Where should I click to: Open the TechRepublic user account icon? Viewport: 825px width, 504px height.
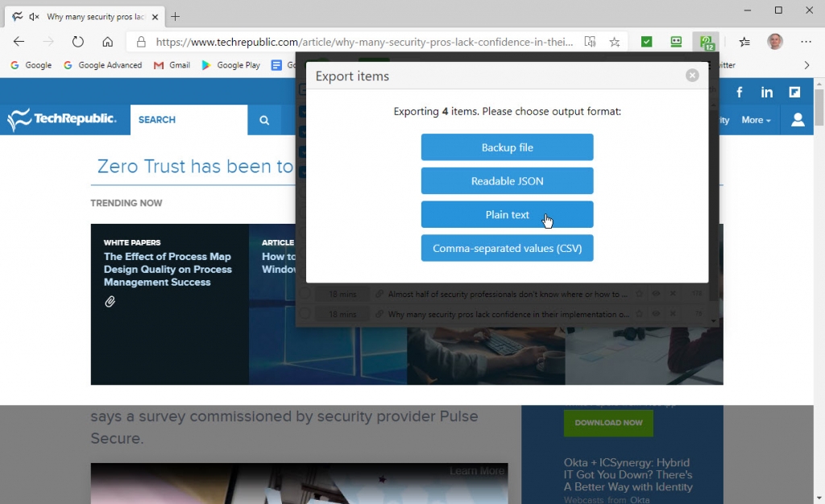tap(798, 120)
